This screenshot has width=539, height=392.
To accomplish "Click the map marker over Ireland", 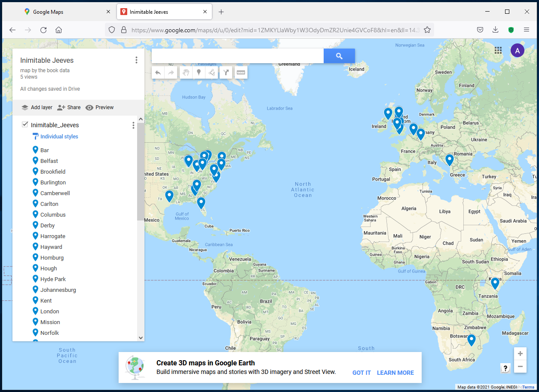I will (388, 113).
